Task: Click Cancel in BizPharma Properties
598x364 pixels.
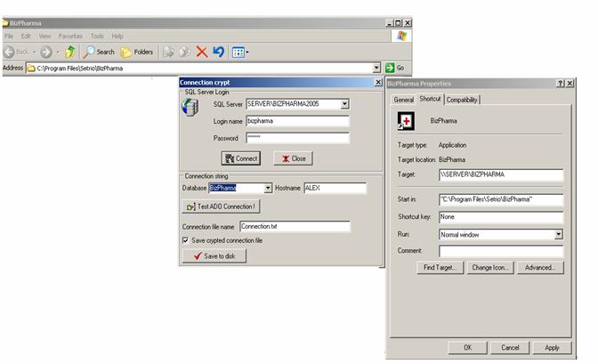Action: point(510,348)
